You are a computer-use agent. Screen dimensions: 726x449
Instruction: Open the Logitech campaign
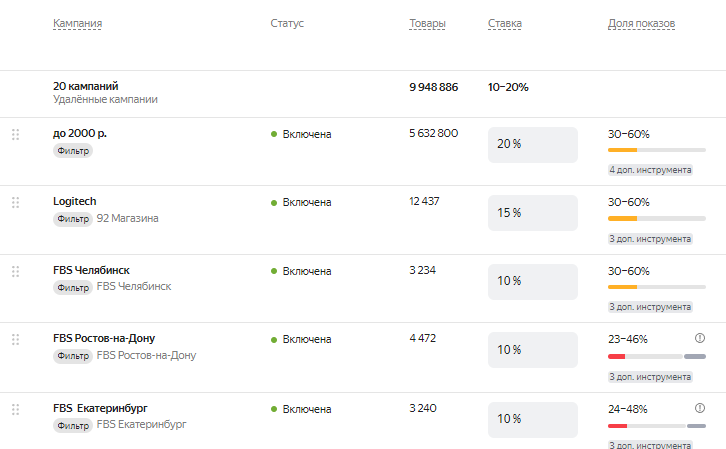[75, 201]
